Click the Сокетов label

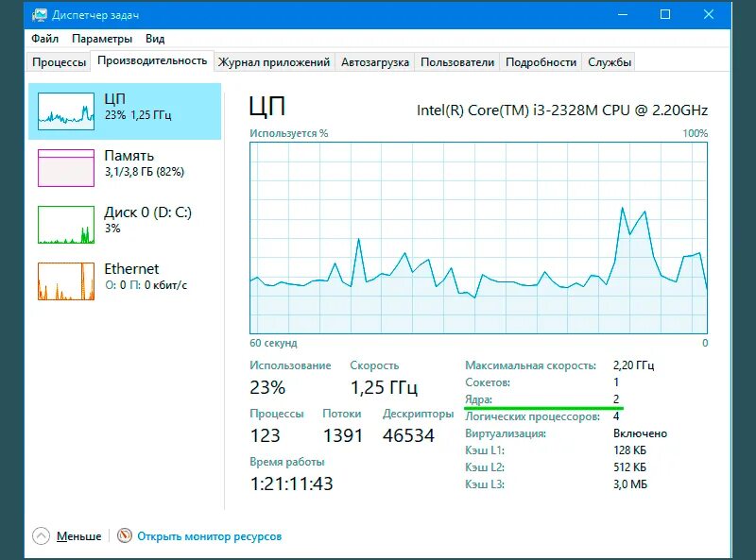click(488, 382)
